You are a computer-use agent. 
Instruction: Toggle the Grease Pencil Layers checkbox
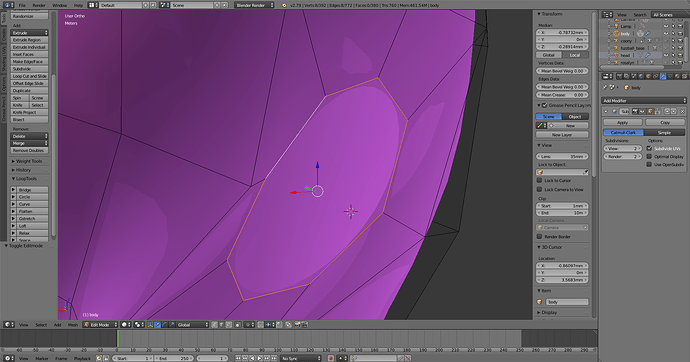544,105
